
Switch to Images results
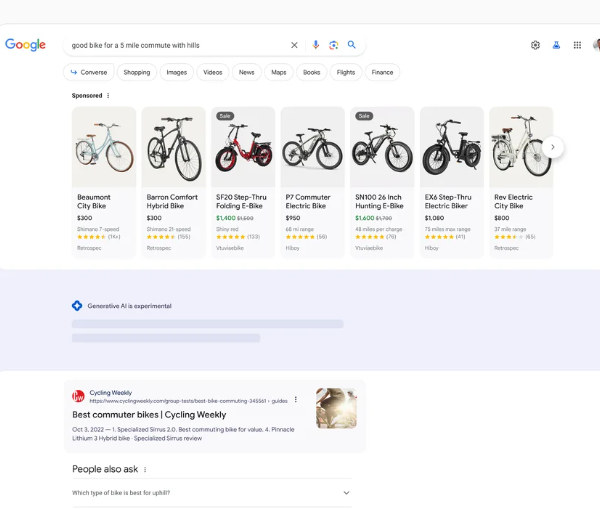177,72
